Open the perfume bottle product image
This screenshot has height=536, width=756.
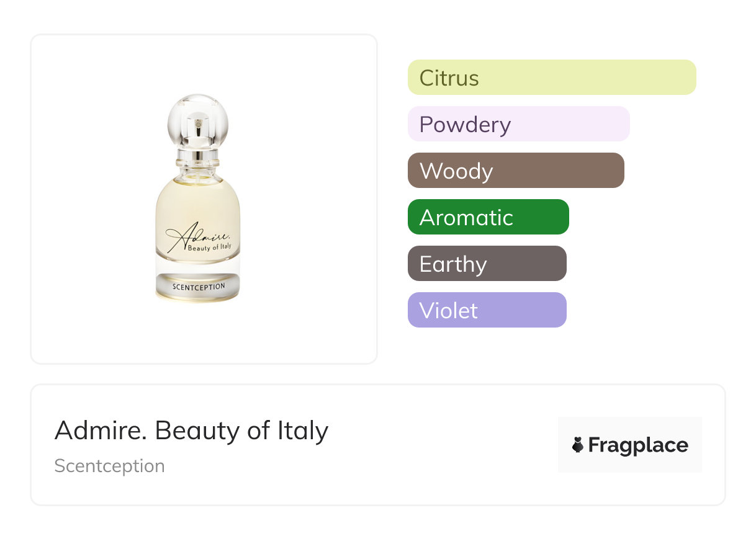197,199
